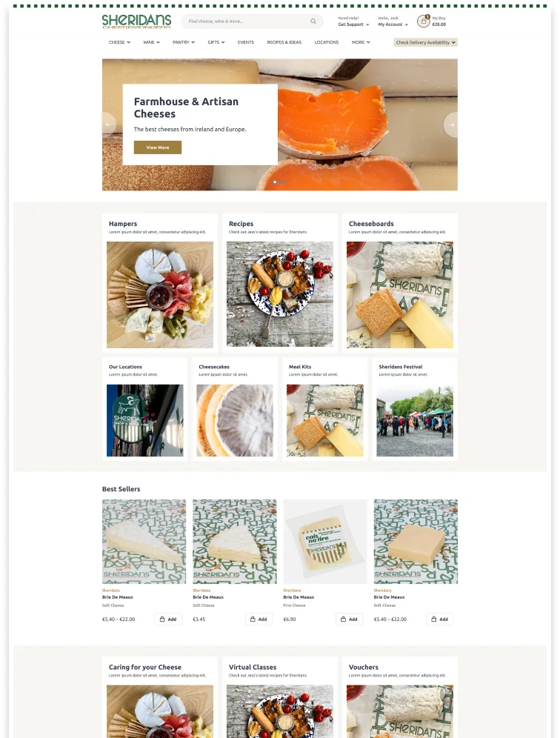The height and width of the screenshot is (738, 560).
Task: Add the €6.90 firm cheese to bag
Action: click(x=349, y=619)
